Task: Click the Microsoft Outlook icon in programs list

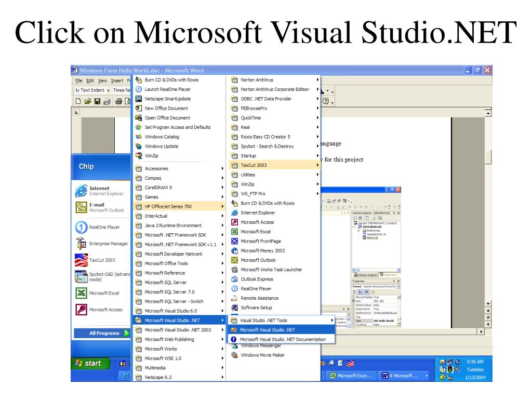Action: [x=234, y=260]
